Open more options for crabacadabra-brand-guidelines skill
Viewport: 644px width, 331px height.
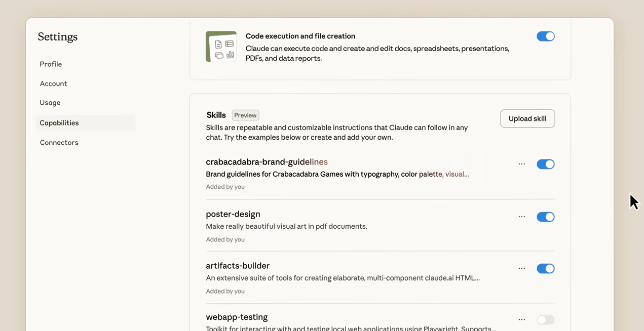[x=521, y=164]
